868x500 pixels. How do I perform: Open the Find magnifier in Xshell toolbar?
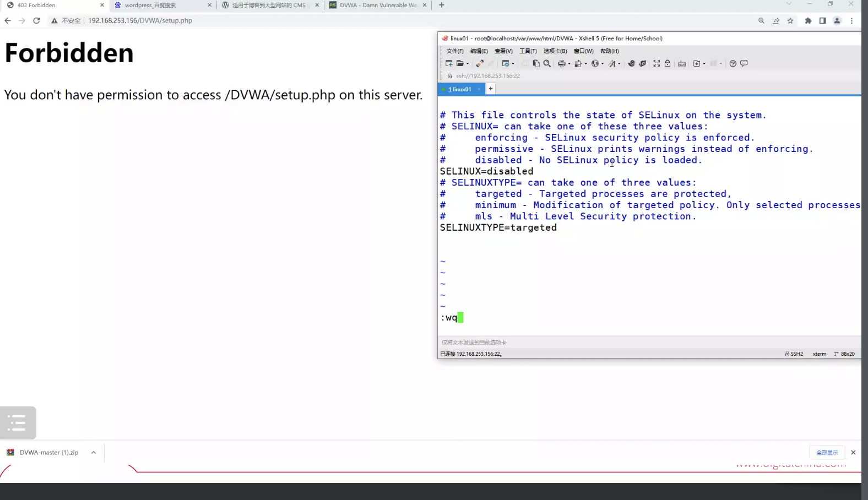(547, 63)
